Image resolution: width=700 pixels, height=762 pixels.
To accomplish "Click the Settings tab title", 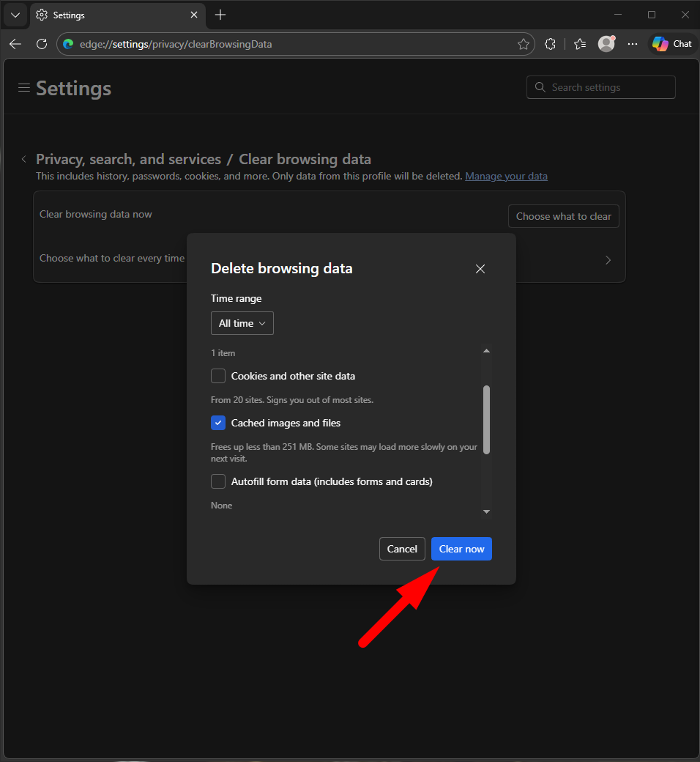I will click(x=69, y=15).
